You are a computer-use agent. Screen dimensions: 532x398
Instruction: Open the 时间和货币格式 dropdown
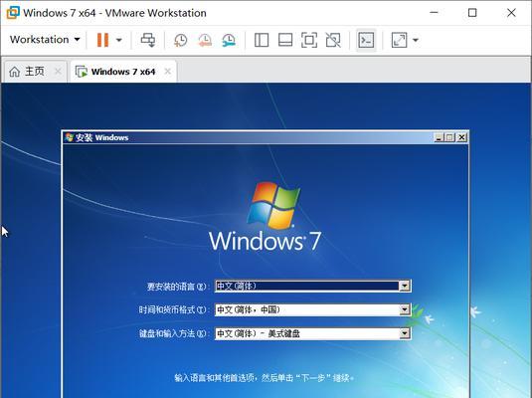(x=405, y=309)
